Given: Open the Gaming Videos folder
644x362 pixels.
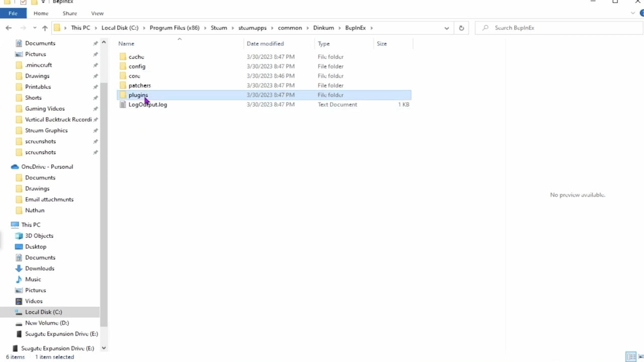Looking at the screenshot, I should (x=45, y=109).
